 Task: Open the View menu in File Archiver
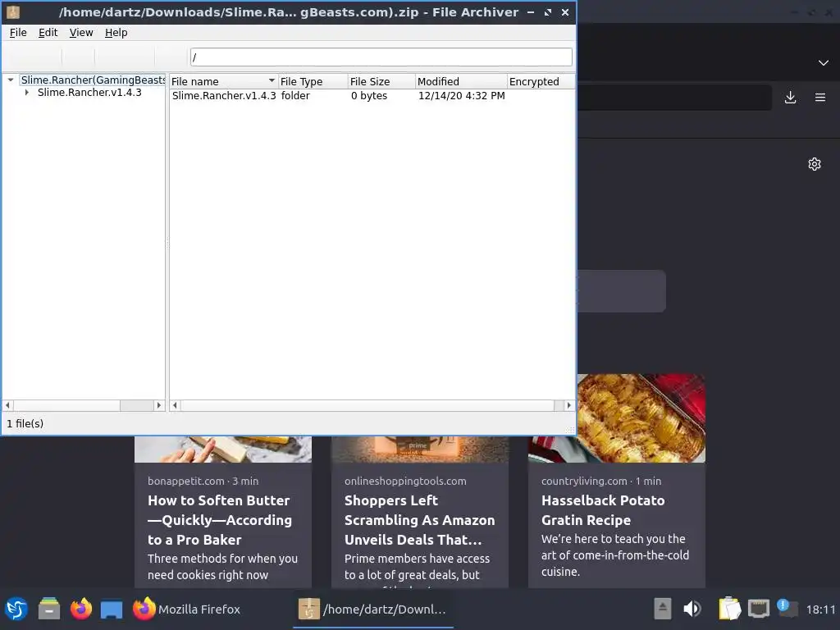pos(81,33)
